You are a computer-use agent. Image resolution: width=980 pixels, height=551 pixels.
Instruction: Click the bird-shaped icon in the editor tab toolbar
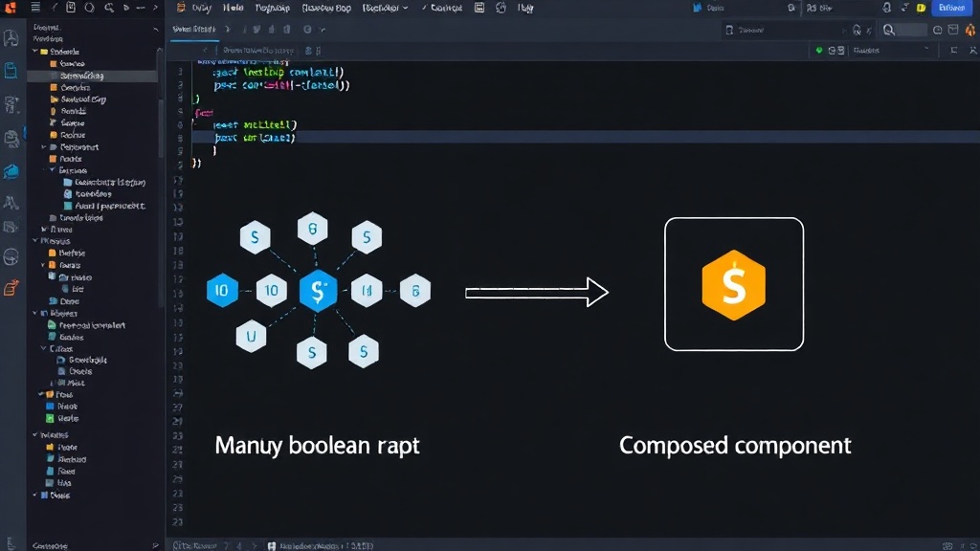pos(256,30)
